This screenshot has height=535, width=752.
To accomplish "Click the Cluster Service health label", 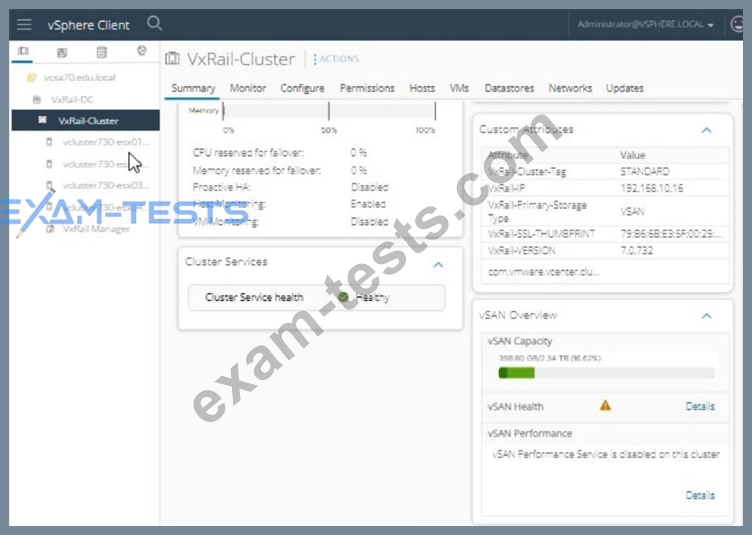I will 254,297.
